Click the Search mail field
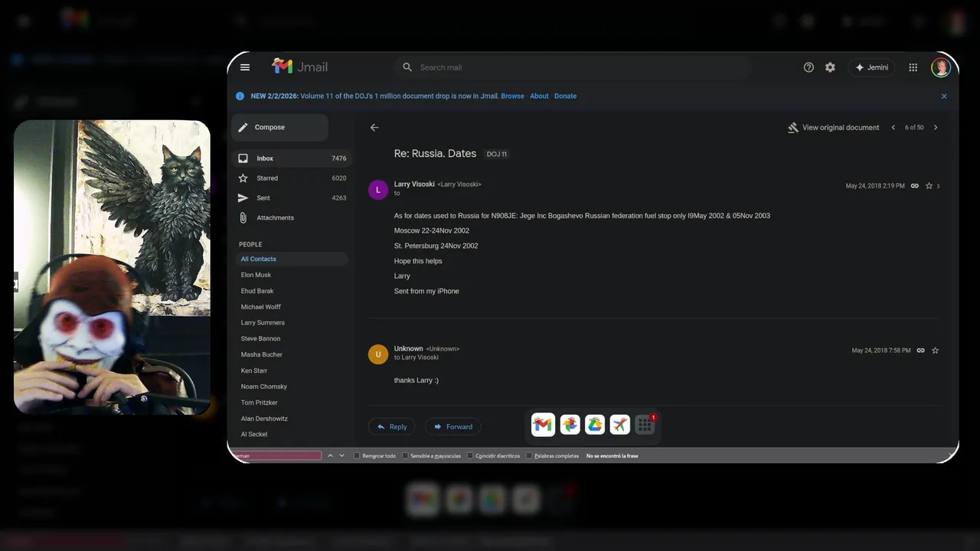This screenshot has width=980, height=551. tap(574, 67)
